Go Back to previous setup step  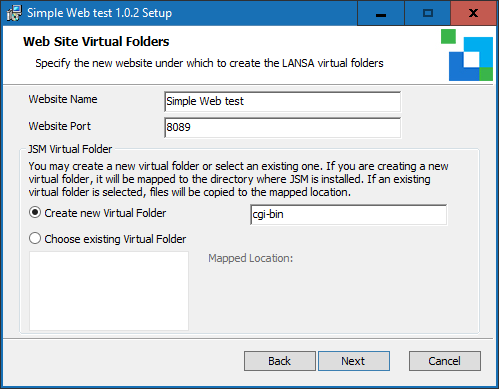280,361
